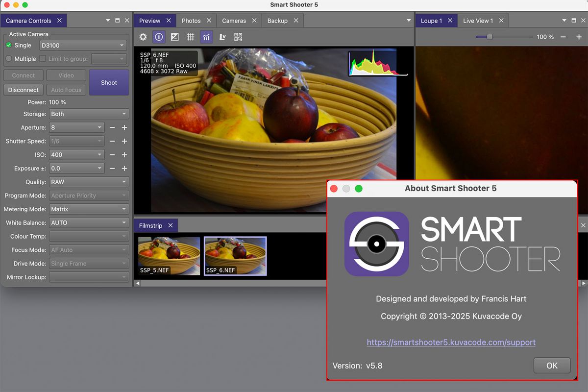Increase aperture with the plus button
Viewport: 588px width, 392px height.
[124, 127]
